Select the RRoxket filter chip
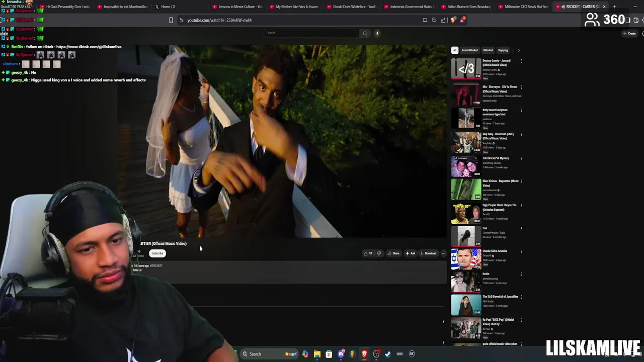Screen dimensions: 644x362 pos(488,50)
